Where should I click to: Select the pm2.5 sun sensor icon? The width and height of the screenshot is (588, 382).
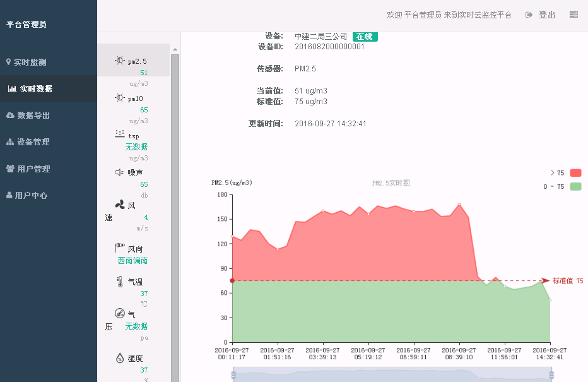pyautogui.click(x=120, y=61)
